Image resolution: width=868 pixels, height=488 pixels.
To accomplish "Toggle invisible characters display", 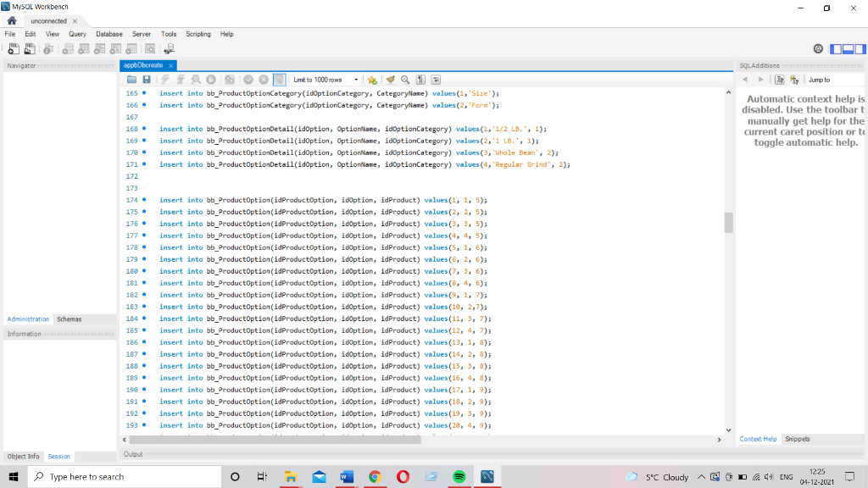I will click(x=420, y=79).
